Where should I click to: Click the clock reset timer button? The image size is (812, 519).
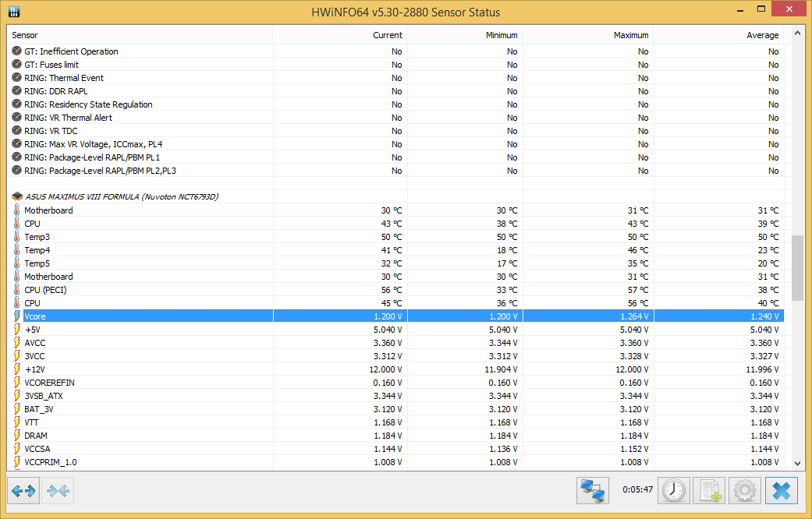click(674, 490)
